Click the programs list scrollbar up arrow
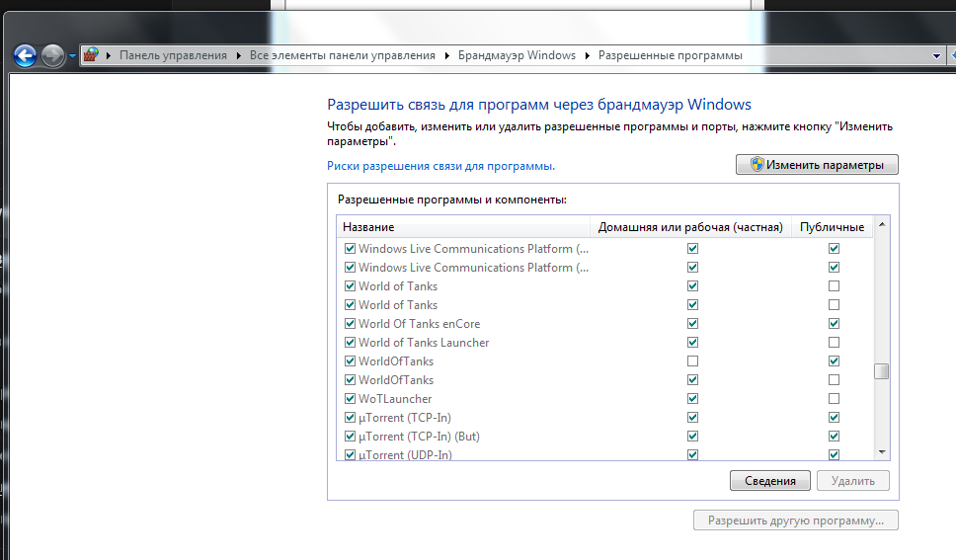 882,225
